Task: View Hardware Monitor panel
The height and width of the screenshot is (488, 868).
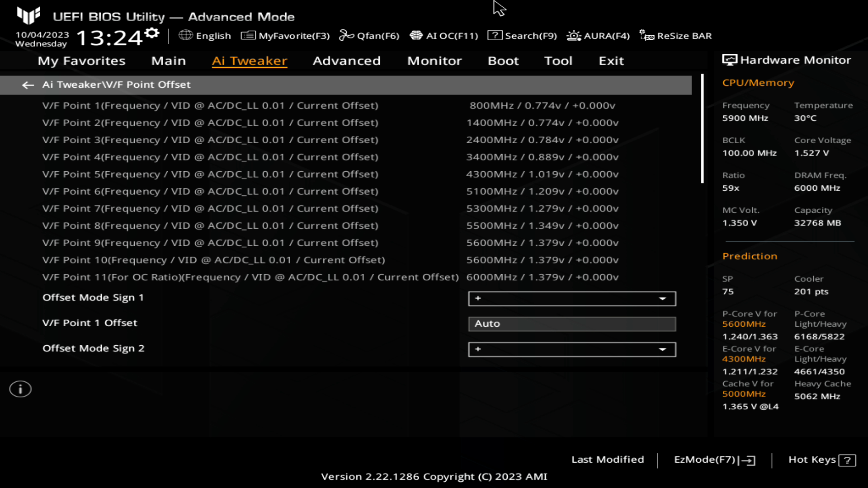Action: [788, 60]
